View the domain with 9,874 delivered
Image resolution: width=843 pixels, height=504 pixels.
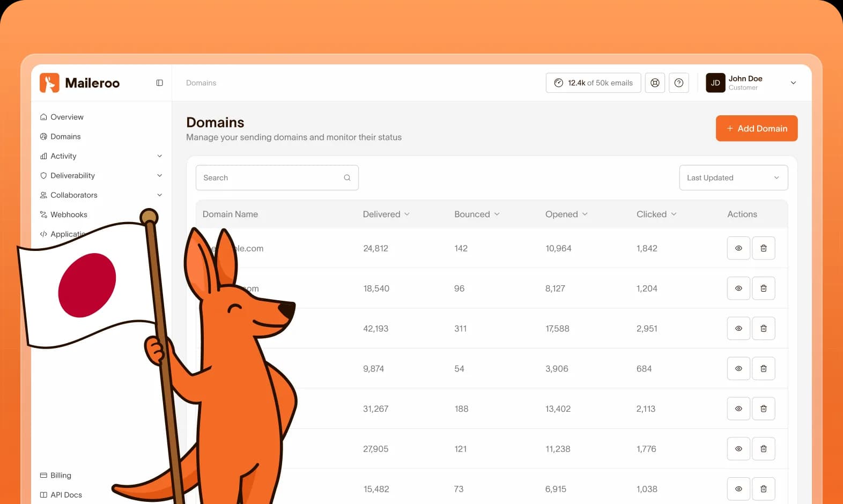pyautogui.click(x=738, y=369)
